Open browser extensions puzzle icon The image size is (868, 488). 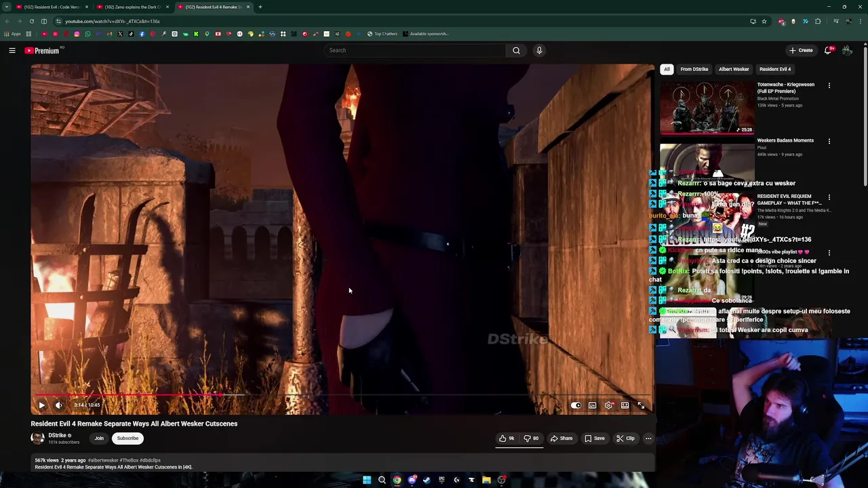pyautogui.click(x=818, y=21)
